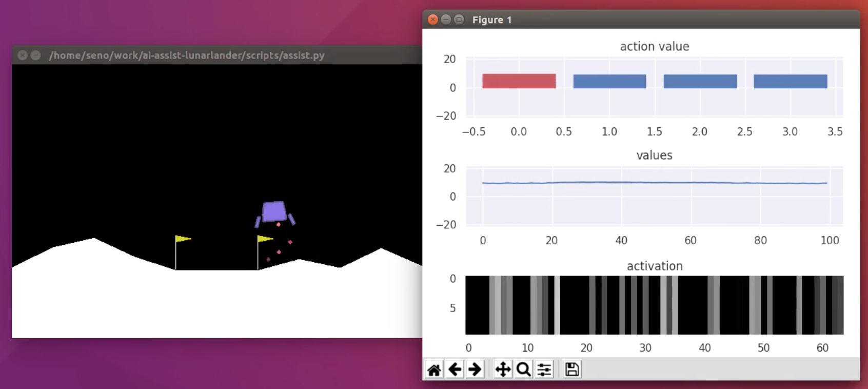Go back to previous view arrow

[x=455, y=369]
